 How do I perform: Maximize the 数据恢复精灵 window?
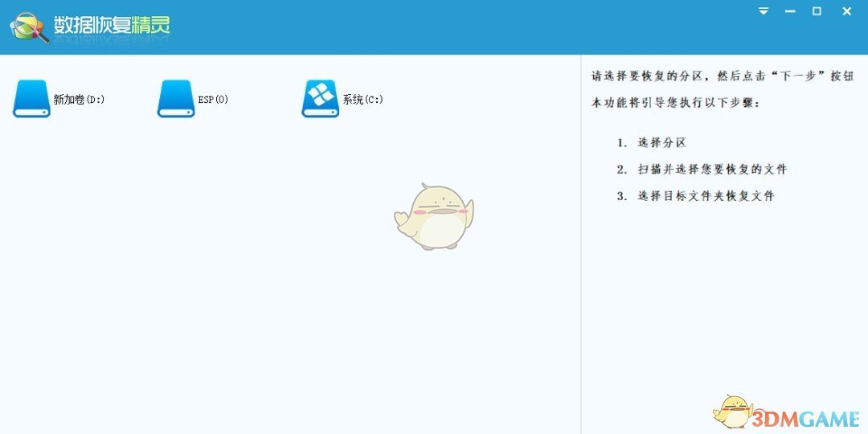tap(817, 11)
